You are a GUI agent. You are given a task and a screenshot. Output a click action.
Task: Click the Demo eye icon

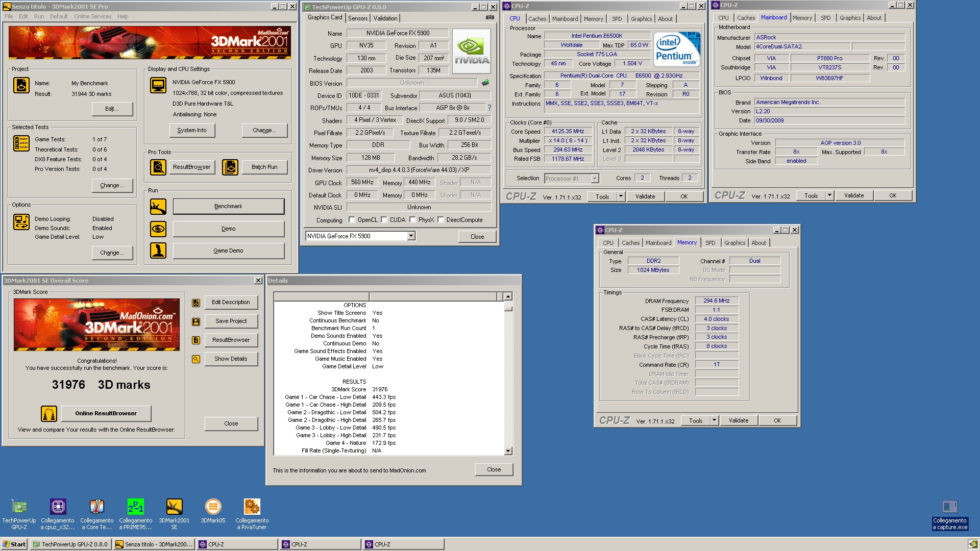[158, 229]
